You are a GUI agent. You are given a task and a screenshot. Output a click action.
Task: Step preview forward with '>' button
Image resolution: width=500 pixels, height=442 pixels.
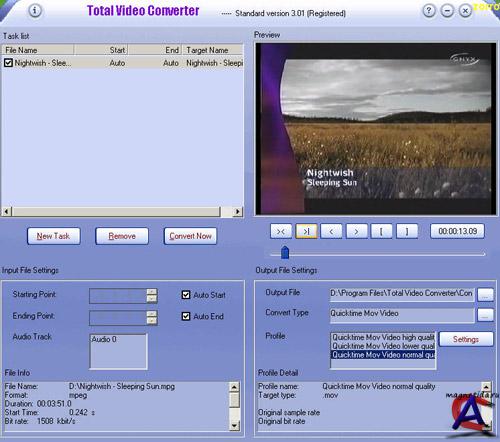pyautogui.click(x=357, y=231)
